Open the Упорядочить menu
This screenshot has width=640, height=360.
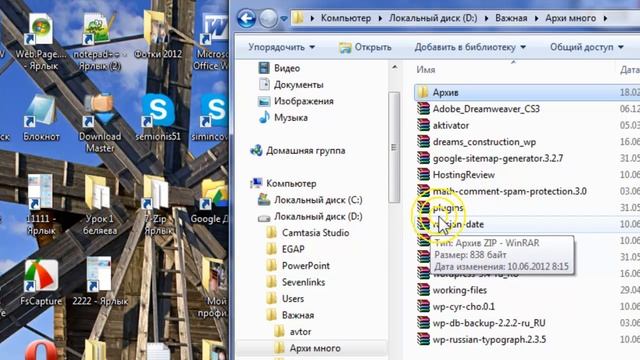point(282,47)
